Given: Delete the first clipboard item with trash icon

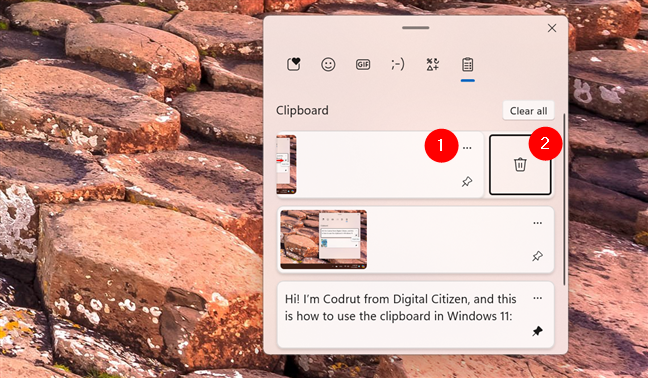Looking at the screenshot, I should pyautogui.click(x=520, y=164).
